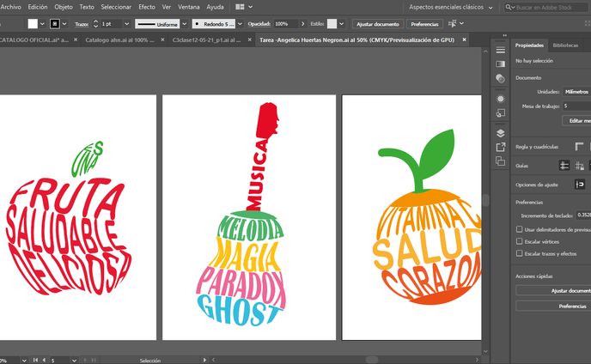This screenshot has width=591, height=364.
Task: Open the Efecto menu
Action: pyautogui.click(x=147, y=7)
